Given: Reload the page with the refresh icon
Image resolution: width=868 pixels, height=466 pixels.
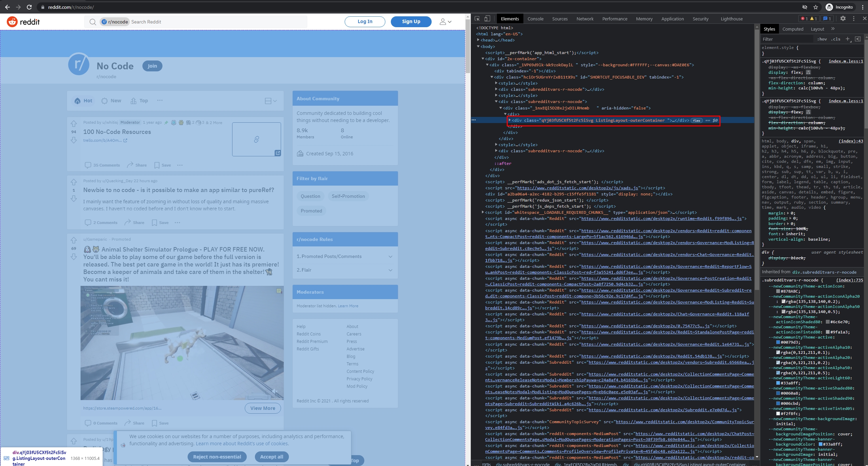Looking at the screenshot, I should (29, 7).
